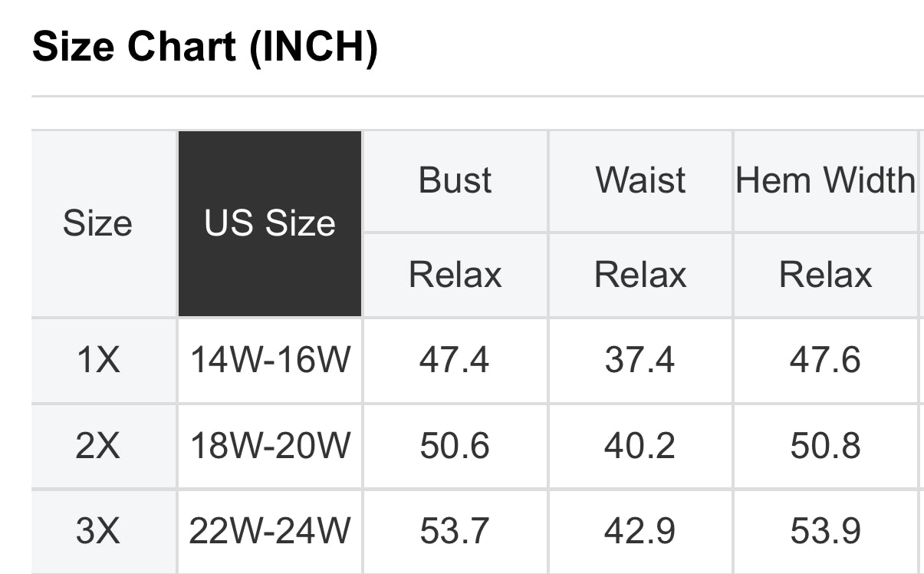Click the 50.6 bust value
This screenshot has height=574, width=924.
point(455,446)
